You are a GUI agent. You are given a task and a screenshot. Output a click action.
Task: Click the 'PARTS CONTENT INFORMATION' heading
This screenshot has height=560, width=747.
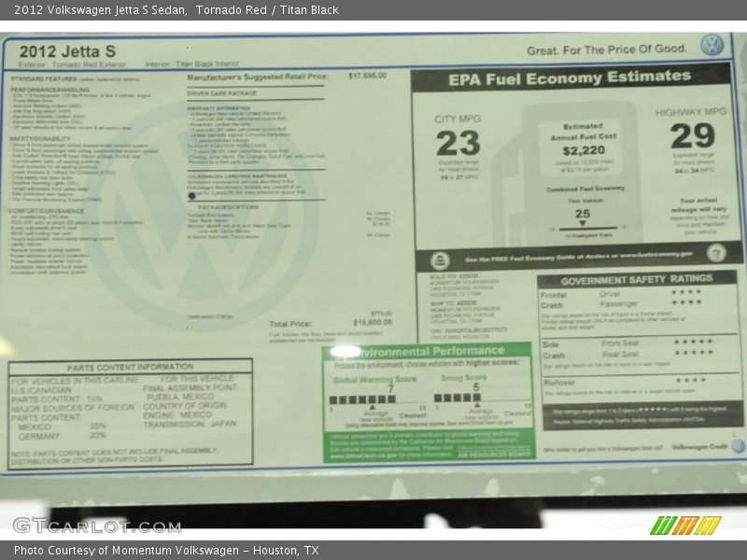click(130, 367)
